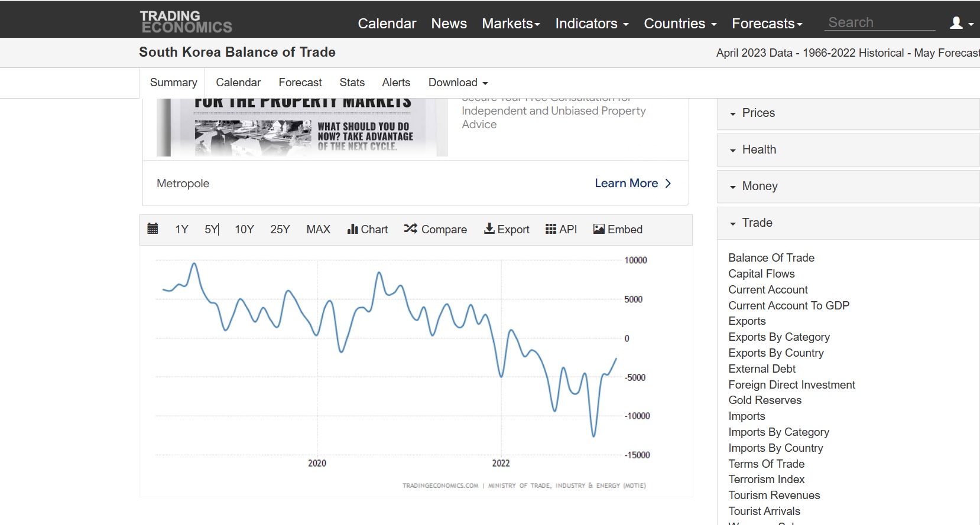Switch to the Alerts tab

pyautogui.click(x=396, y=83)
